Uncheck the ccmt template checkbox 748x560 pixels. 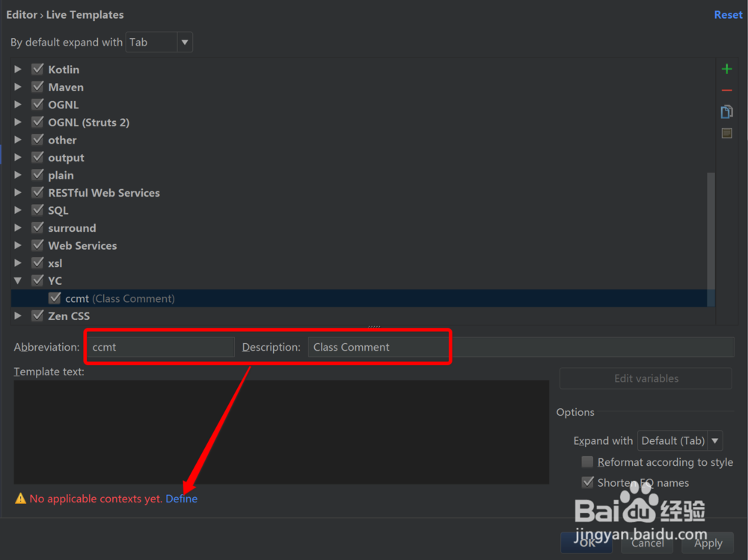coord(55,298)
